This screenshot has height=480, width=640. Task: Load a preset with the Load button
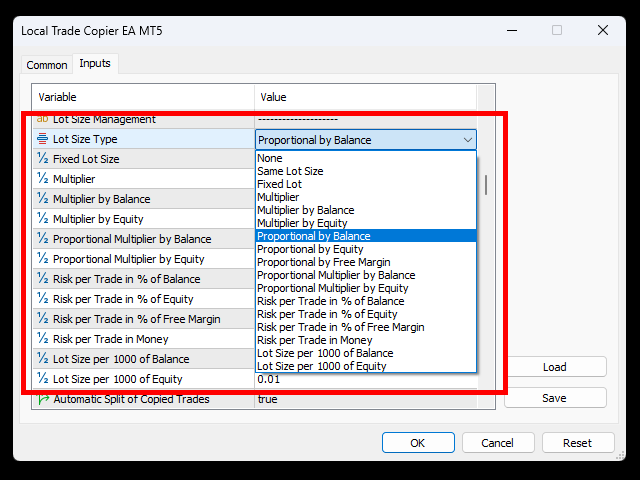click(554, 367)
